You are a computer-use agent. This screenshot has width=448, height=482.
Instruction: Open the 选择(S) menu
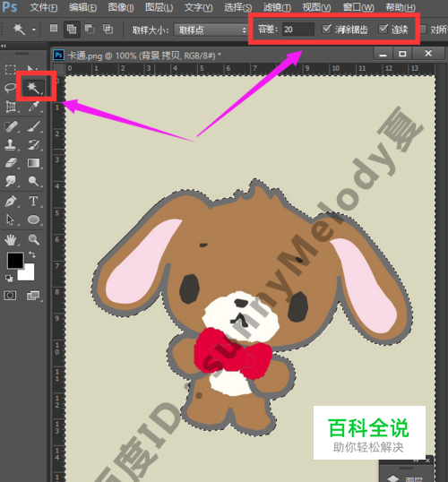[x=237, y=7]
